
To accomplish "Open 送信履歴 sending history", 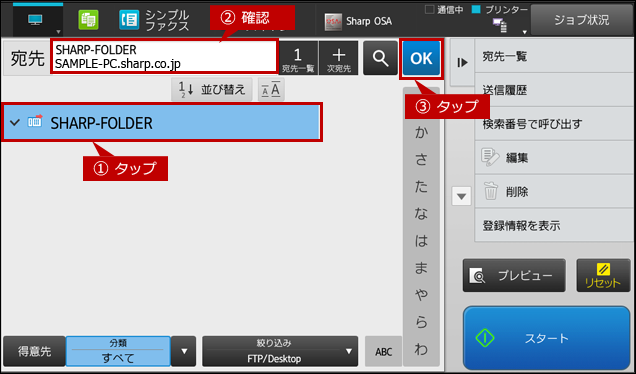I will coord(554,90).
